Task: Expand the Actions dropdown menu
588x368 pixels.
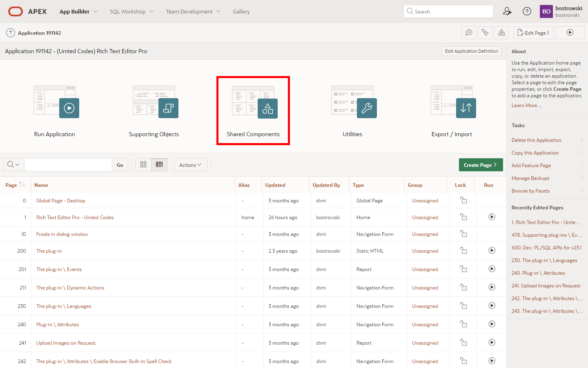Action: (x=190, y=165)
